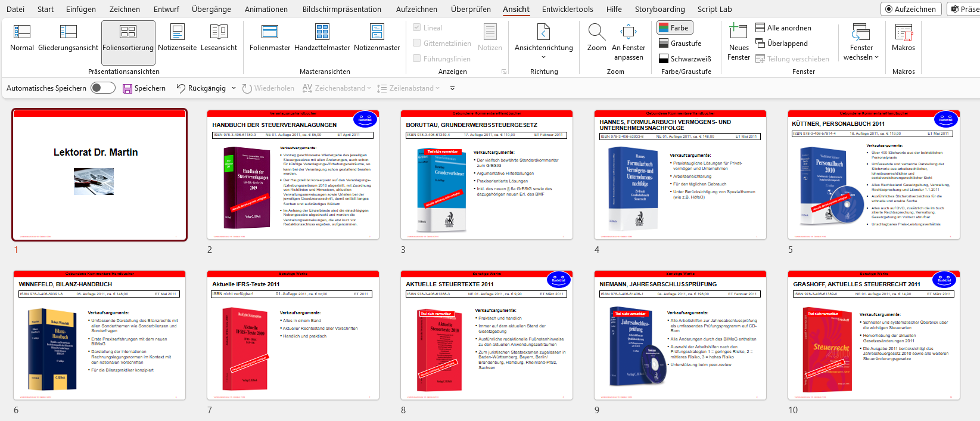This screenshot has height=421, width=980.
Task: Fit slide with An Fenster anpassen
Action: [629, 42]
